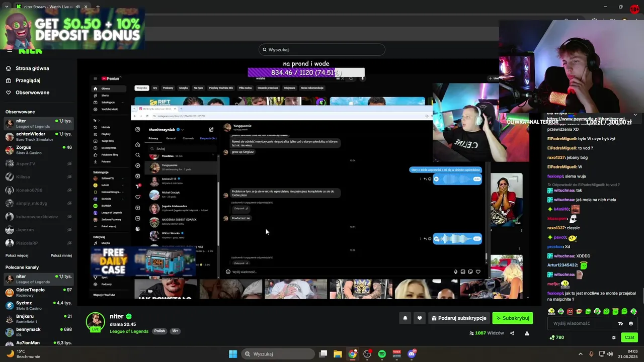The width and height of the screenshot is (644, 362).
Task: Click the red angry emote in quick emote row
Action: click(570, 312)
